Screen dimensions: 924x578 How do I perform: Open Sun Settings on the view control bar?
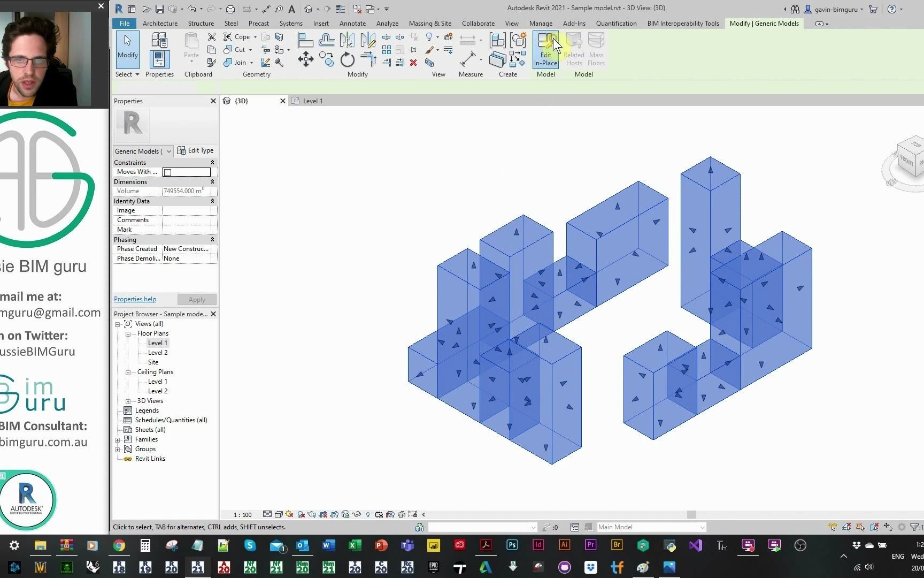point(288,514)
